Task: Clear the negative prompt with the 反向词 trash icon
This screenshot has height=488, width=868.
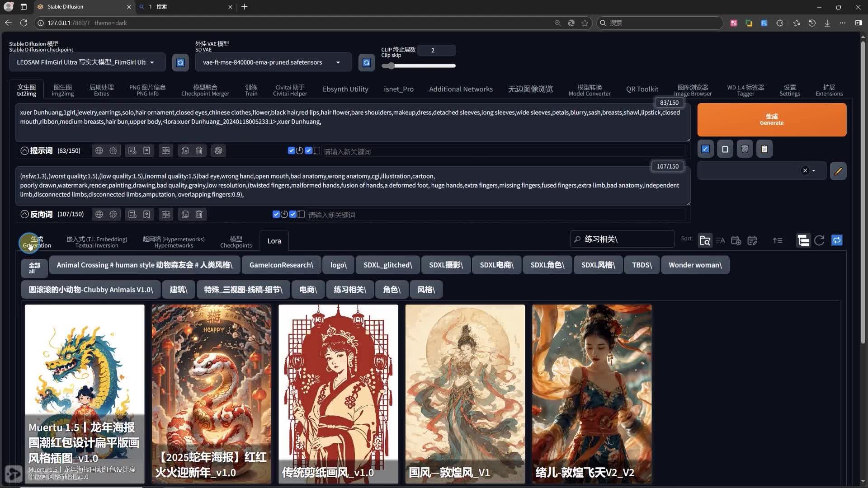Action: pos(199,214)
